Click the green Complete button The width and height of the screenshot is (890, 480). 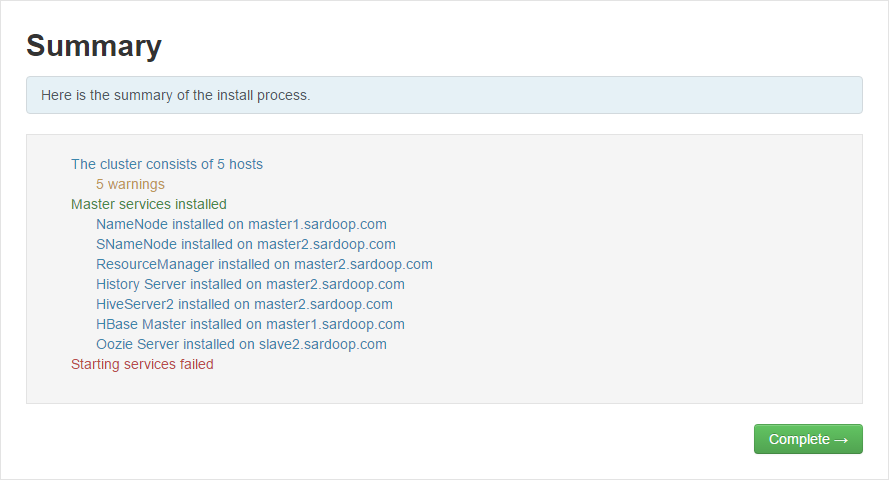(807, 439)
